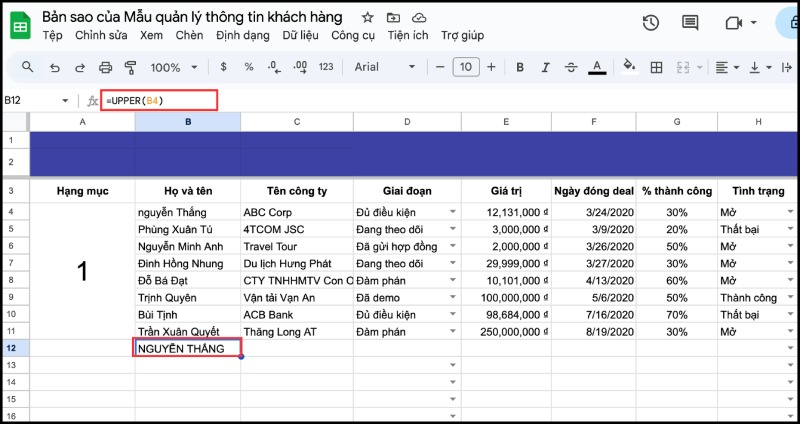Format as percent
This screenshot has width=800, height=424.
[x=248, y=67]
